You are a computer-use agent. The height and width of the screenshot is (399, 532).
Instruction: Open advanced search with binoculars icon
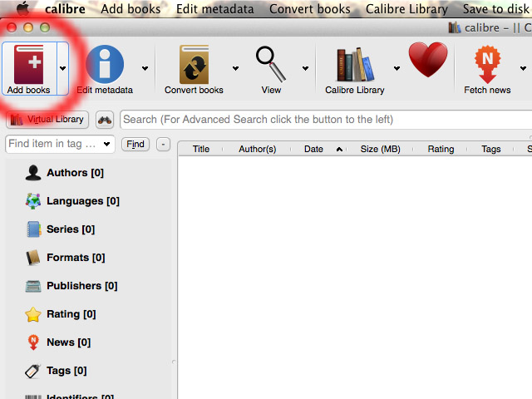tap(105, 120)
